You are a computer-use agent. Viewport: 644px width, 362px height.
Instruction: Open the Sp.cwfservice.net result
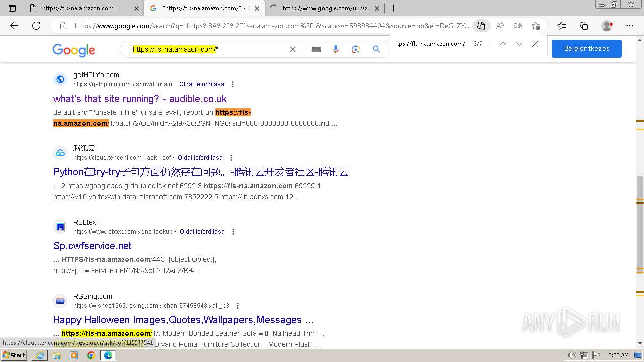point(93,246)
